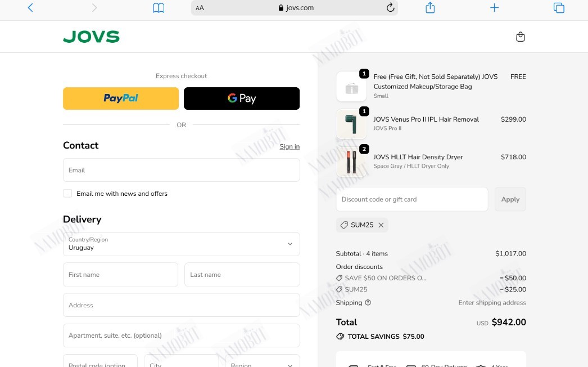This screenshot has width=588, height=367.
Task: Click the Safari forward arrow
Action: tap(94, 7)
